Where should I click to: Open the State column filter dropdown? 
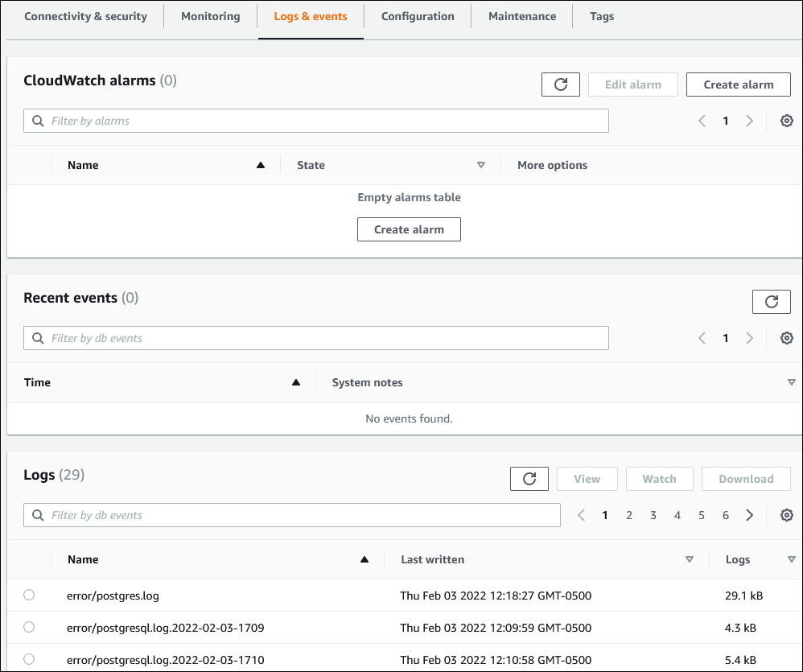coord(481,164)
